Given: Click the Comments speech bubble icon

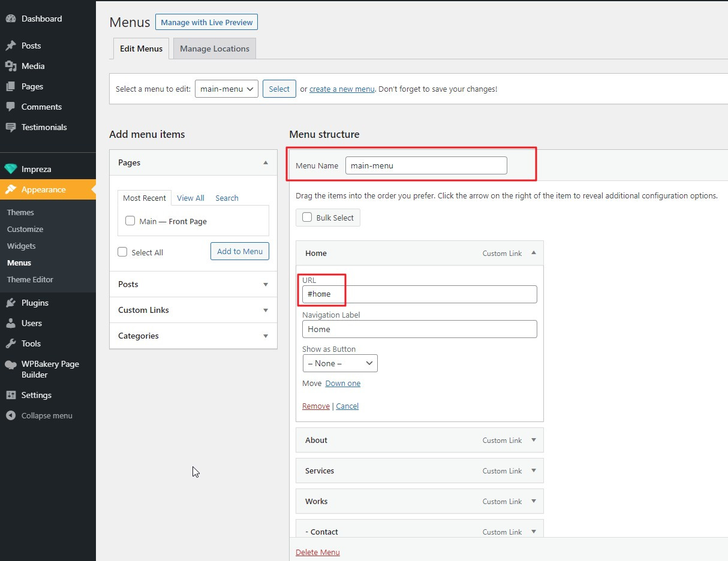Looking at the screenshot, I should (11, 107).
